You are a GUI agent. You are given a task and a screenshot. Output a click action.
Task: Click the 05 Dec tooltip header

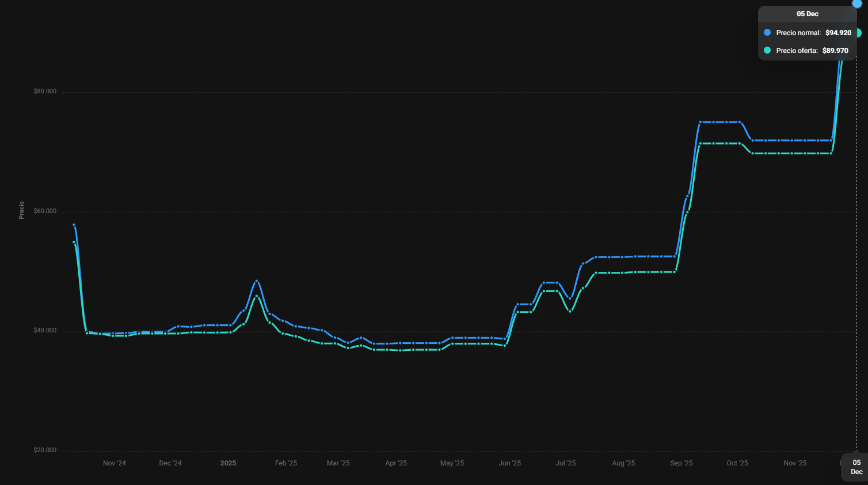[807, 14]
